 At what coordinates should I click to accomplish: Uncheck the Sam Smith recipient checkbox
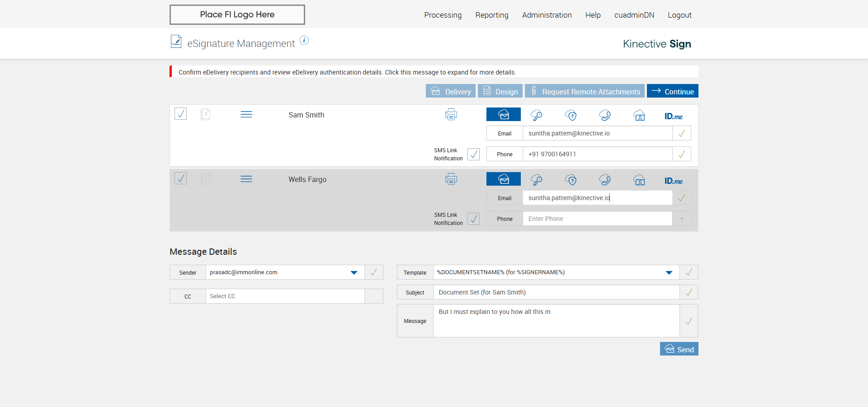pyautogui.click(x=181, y=114)
